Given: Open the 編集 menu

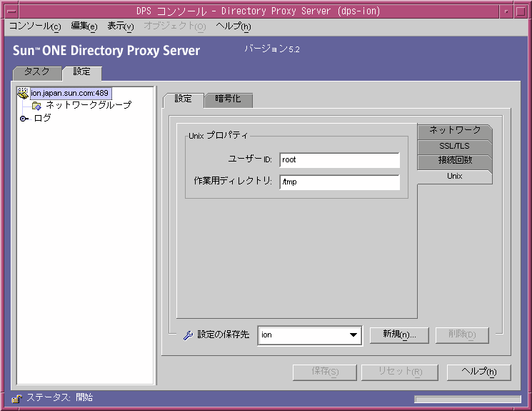Looking at the screenshot, I should pos(84,26).
